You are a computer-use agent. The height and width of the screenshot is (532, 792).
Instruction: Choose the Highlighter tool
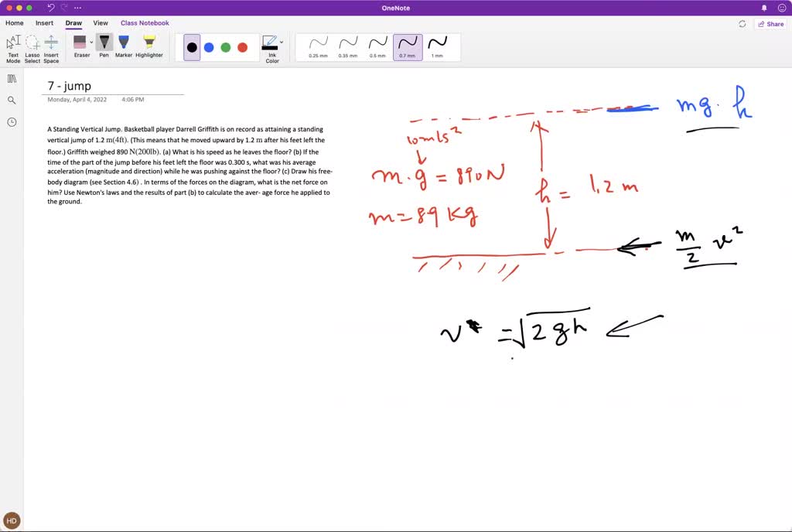pos(149,46)
